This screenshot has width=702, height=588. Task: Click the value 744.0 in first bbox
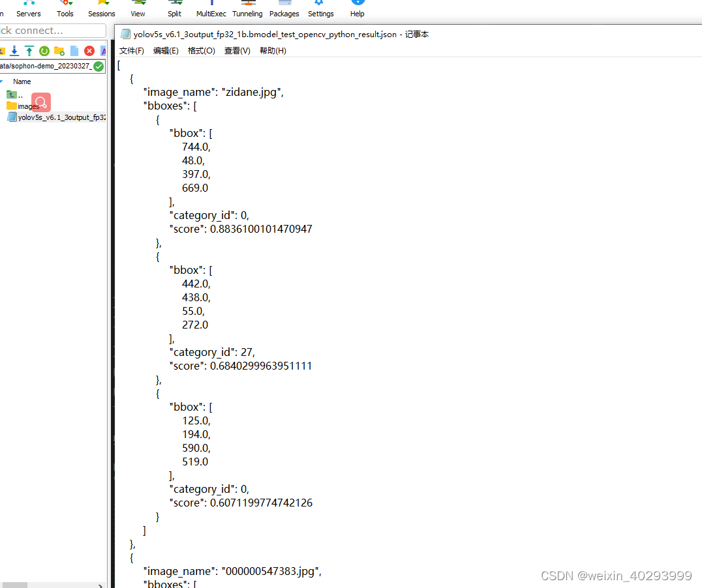click(x=196, y=147)
